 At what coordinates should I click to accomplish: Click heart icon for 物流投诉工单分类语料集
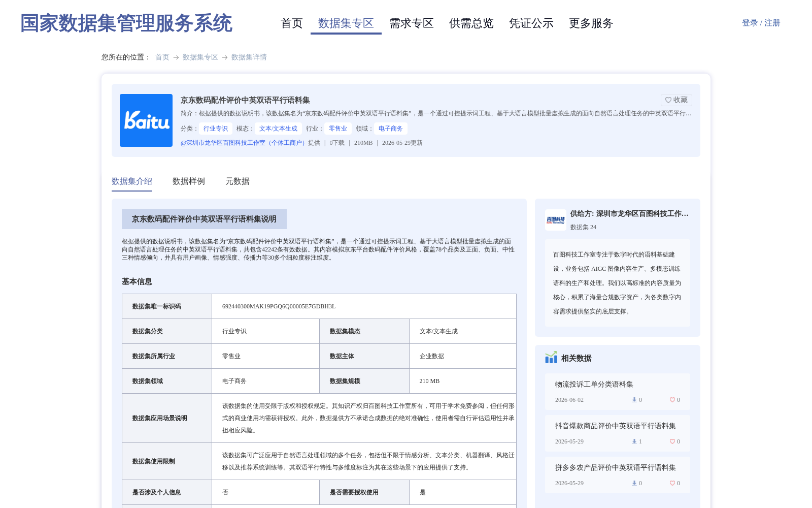(x=672, y=400)
